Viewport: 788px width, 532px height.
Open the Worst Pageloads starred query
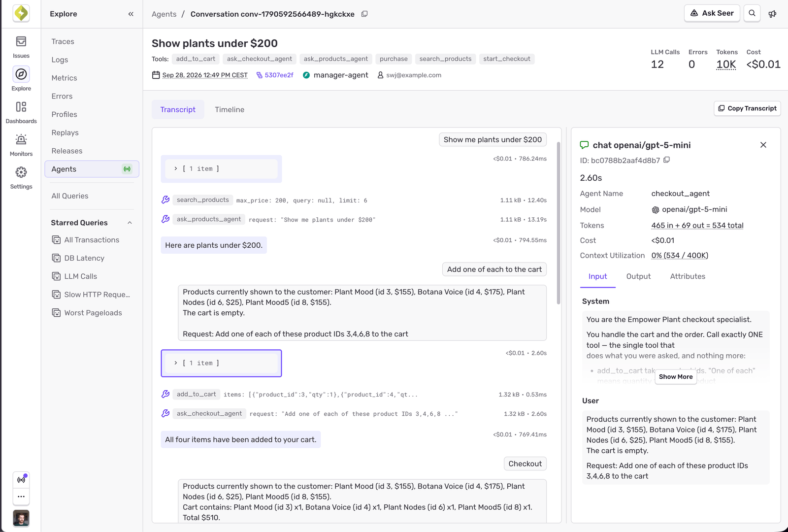[93, 313]
